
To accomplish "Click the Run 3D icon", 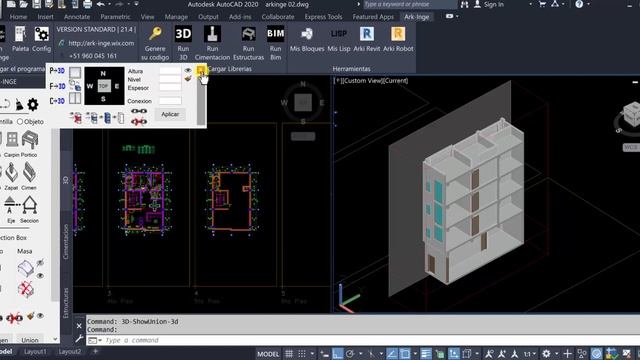I will click(x=183, y=34).
